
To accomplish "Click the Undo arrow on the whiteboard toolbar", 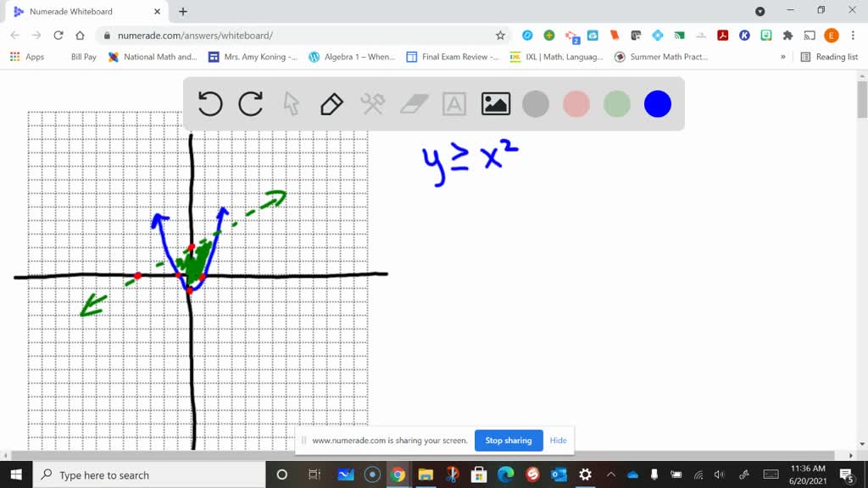I will [209, 103].
